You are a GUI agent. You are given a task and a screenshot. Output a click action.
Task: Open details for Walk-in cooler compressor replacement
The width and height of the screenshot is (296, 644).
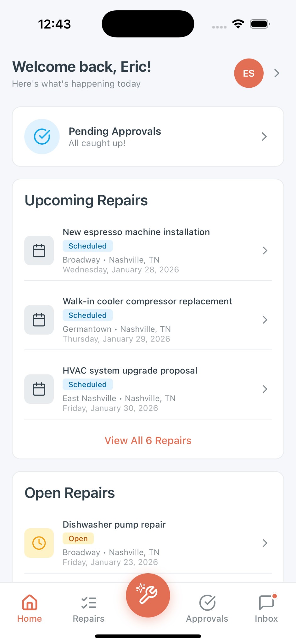click(x=148, y=320)
